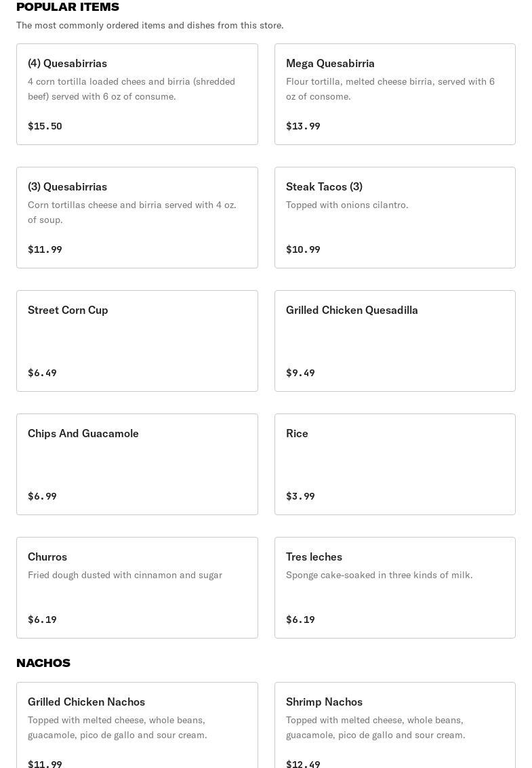Screen dimensions: 532x768
Task: Pick the Rice side item
Action: tap(394, 464)
